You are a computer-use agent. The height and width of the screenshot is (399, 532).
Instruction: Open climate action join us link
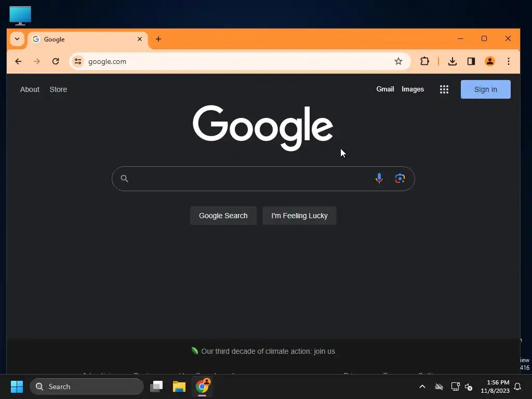tap(268, 352)
